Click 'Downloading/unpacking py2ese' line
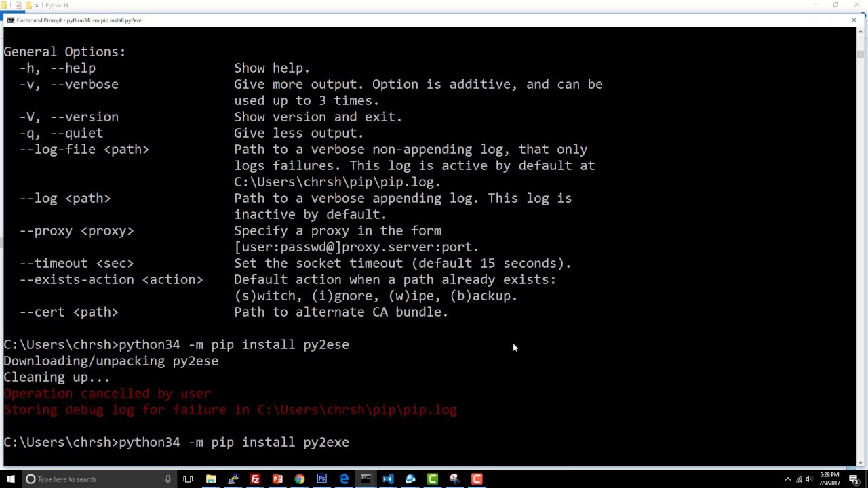 click(x=111, y=361)
